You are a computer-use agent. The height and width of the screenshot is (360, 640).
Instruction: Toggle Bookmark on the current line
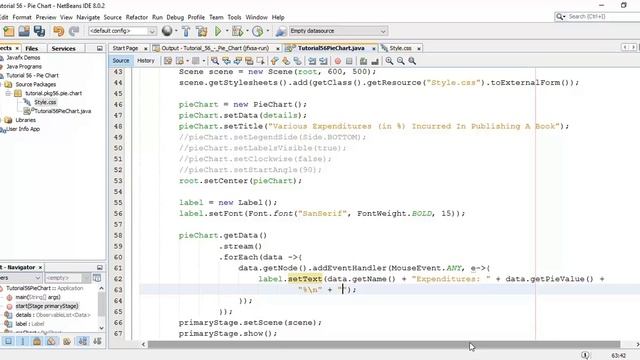pyautogui.click(x=297, y=61)
